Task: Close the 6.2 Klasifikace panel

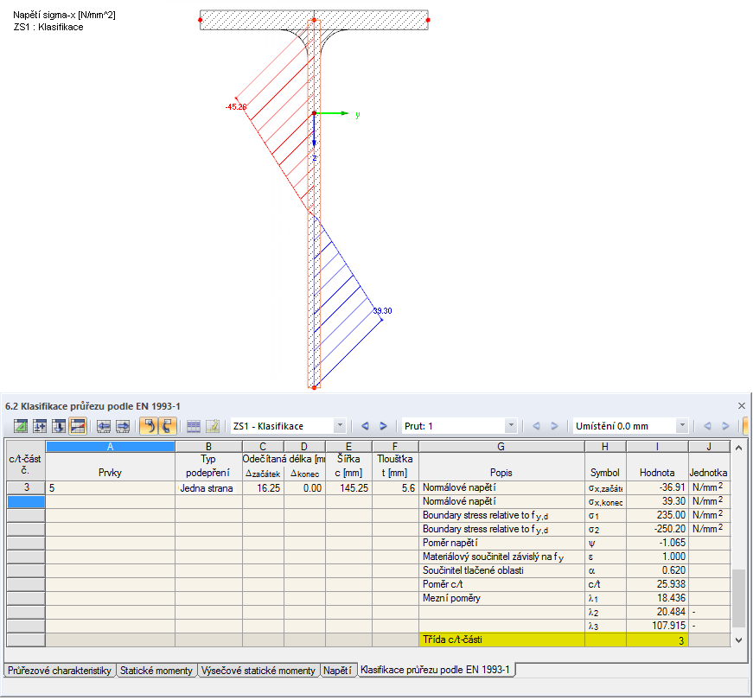Action: 742,406
